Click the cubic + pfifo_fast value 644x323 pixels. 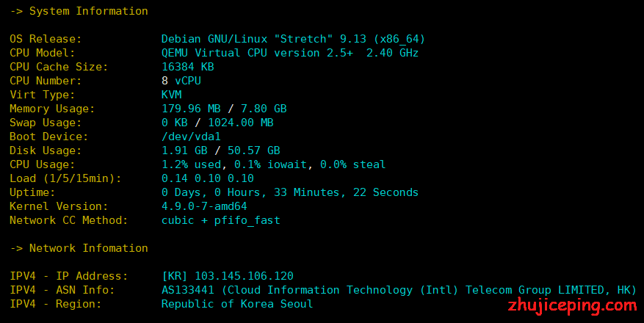220,220
